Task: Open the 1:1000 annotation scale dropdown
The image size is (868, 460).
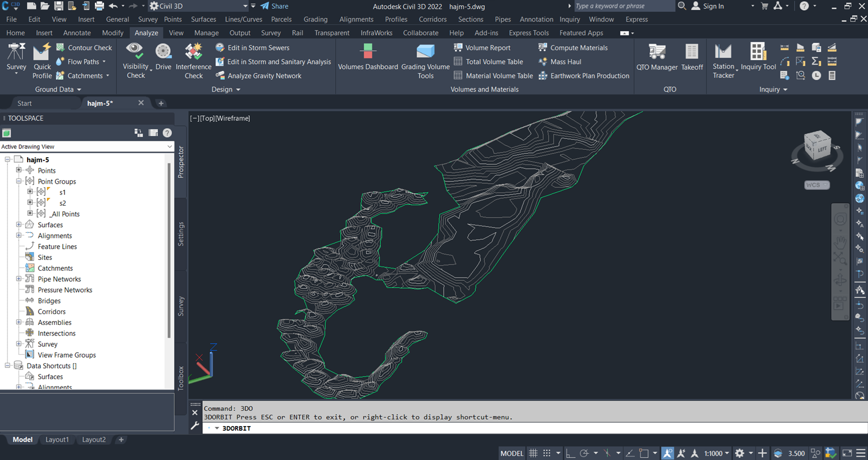Action: (716, 453)
